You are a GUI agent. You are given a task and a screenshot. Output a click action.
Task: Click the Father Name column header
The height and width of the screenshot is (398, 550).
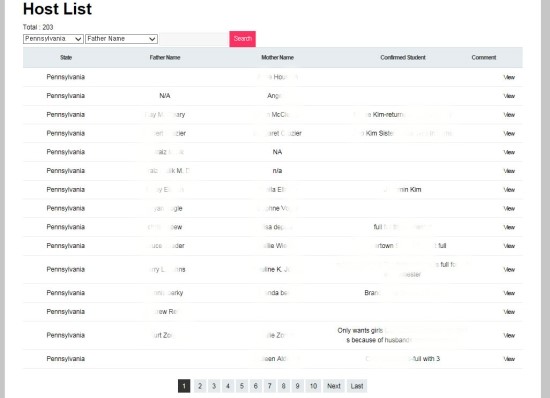[165, 58]
